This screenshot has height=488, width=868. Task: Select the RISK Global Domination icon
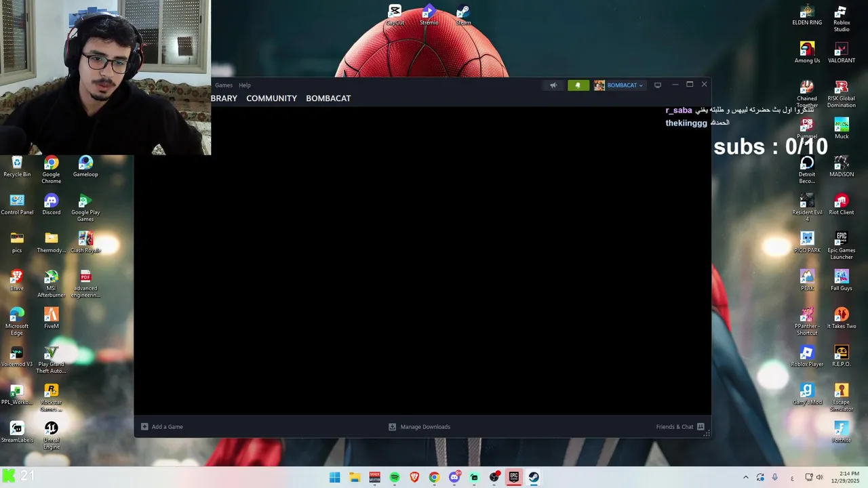842,94
